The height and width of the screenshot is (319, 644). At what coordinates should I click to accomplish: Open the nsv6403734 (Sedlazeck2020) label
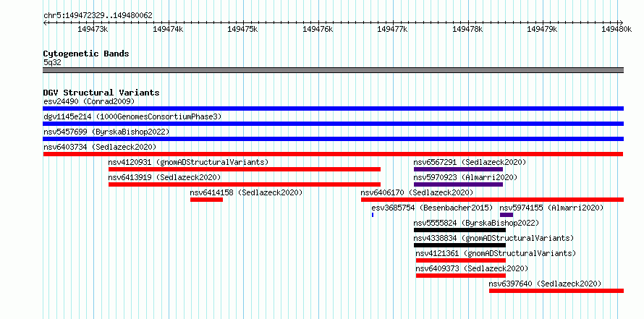pyautogui.click(x=100, y=147)
